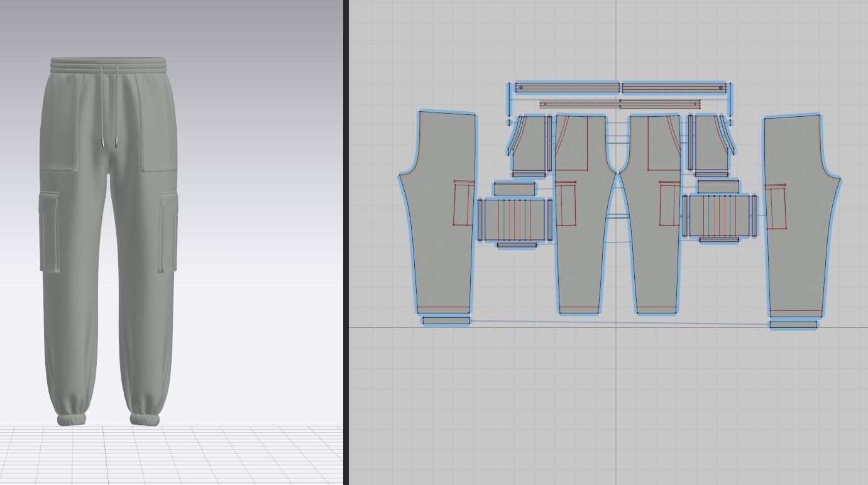
Task: Select the flap rectangle above the left pleated pocket
Action: tap(514, 188)
